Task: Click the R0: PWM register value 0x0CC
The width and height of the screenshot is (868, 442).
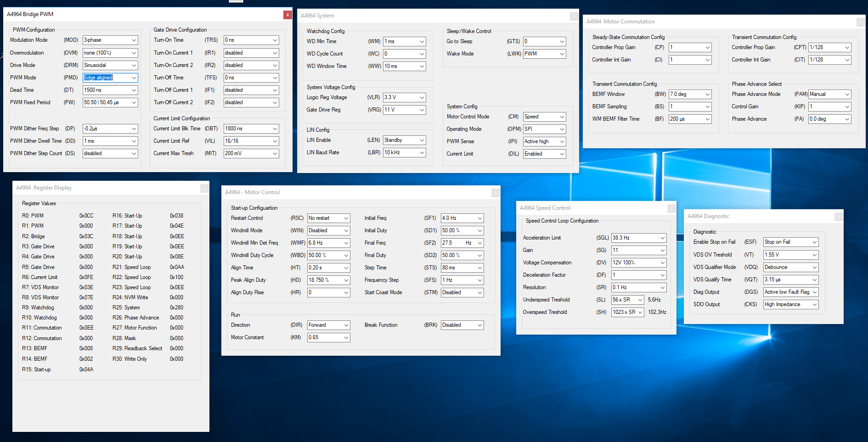Action: click(86, 216)
